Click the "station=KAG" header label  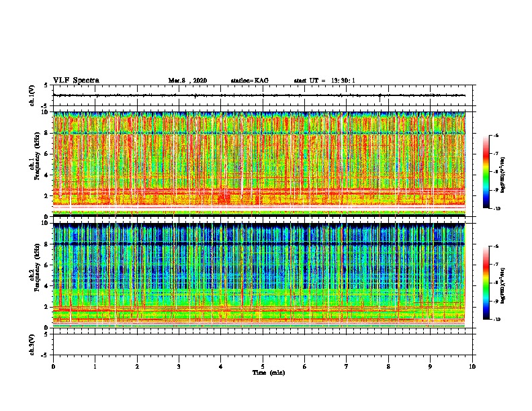[x=249, y=81]
